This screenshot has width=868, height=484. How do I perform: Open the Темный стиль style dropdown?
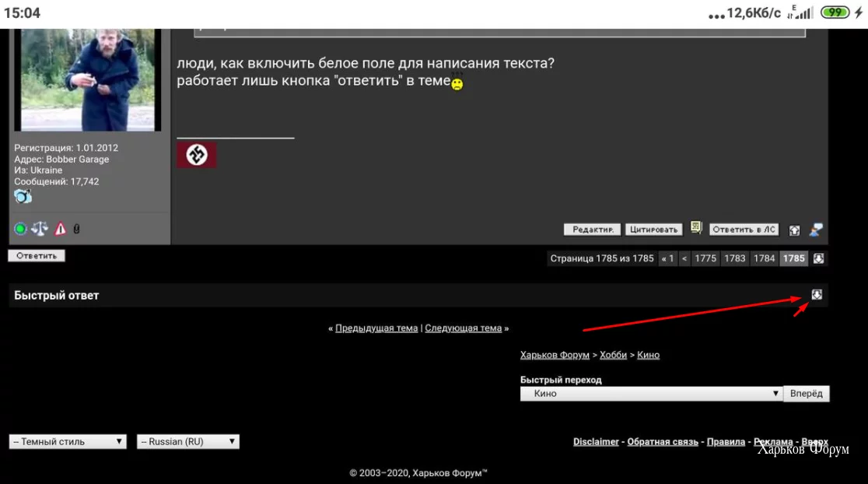coord(68,441)
